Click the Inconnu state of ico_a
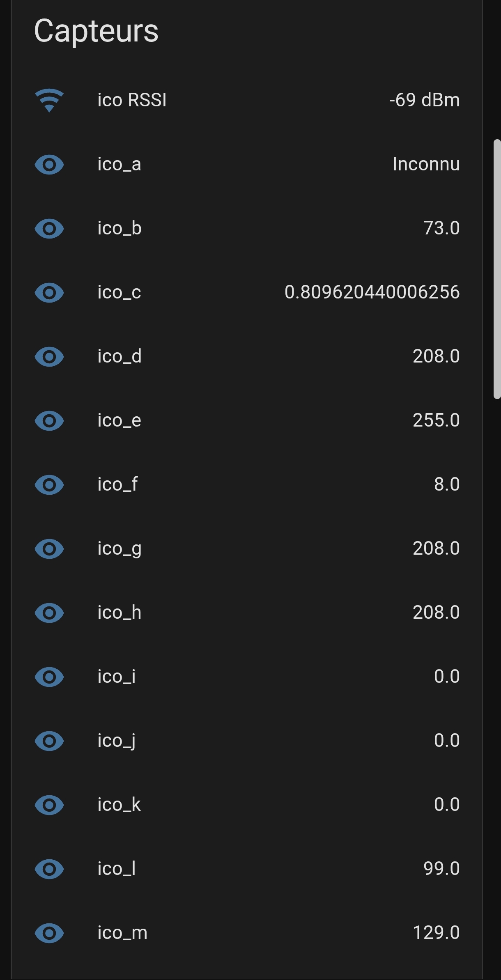The height and width of the screenshot is (980, 501). point(426,164)
